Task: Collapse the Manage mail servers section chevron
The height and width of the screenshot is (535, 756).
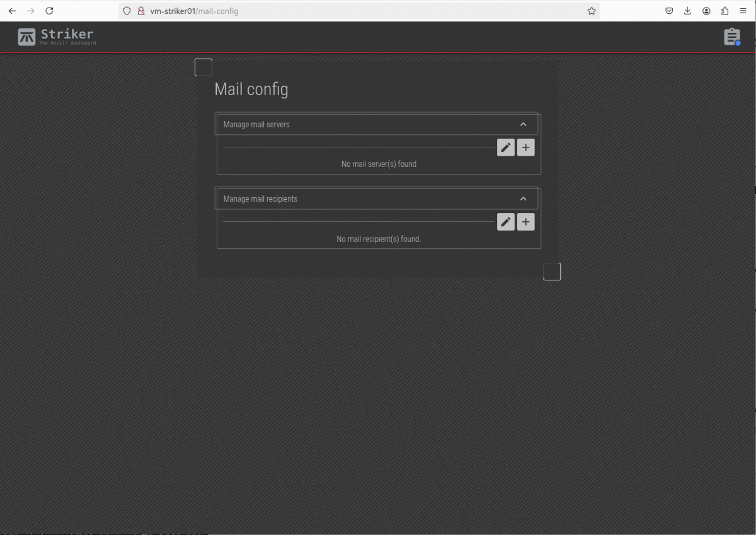Action: 523,124
